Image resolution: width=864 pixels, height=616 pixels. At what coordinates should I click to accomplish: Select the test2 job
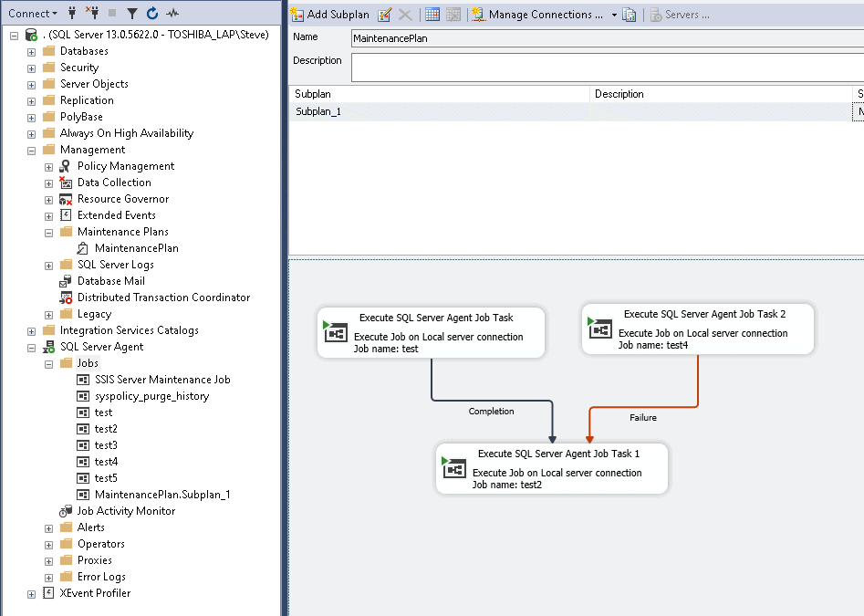point(106,429)
